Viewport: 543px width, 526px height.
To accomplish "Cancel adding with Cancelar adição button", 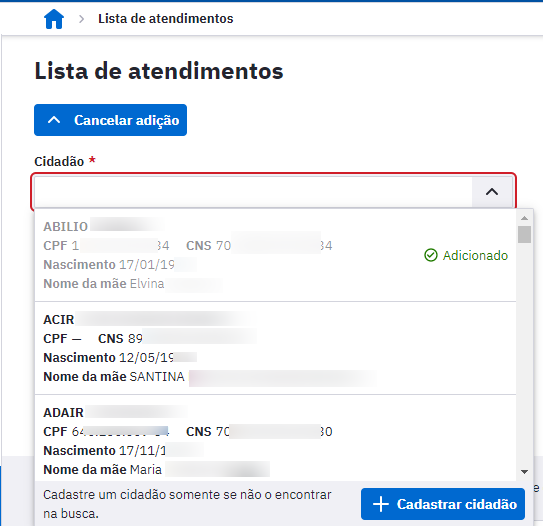I will coord(110,120).
